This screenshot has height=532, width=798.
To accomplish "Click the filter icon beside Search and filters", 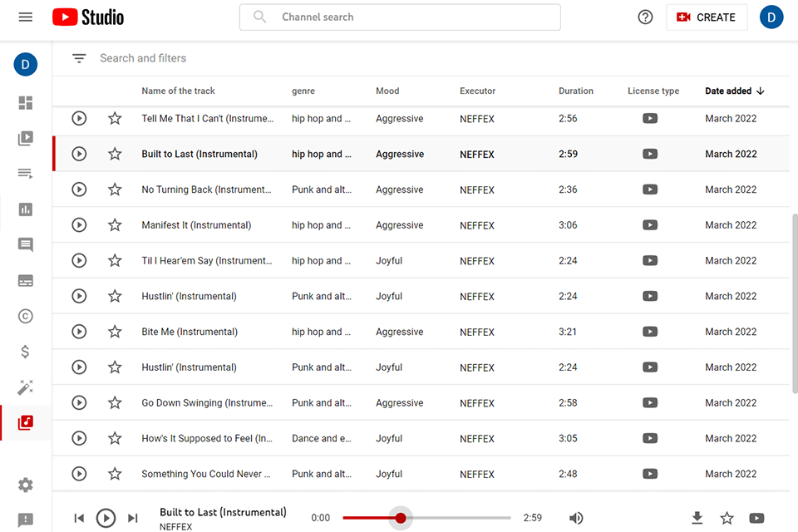I will point(79,58).
